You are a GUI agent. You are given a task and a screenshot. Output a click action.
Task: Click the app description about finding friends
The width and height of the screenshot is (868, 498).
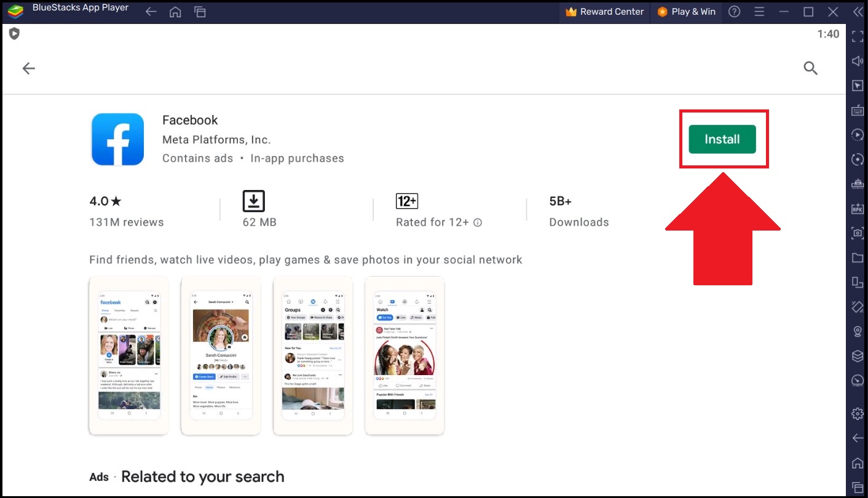306,259
